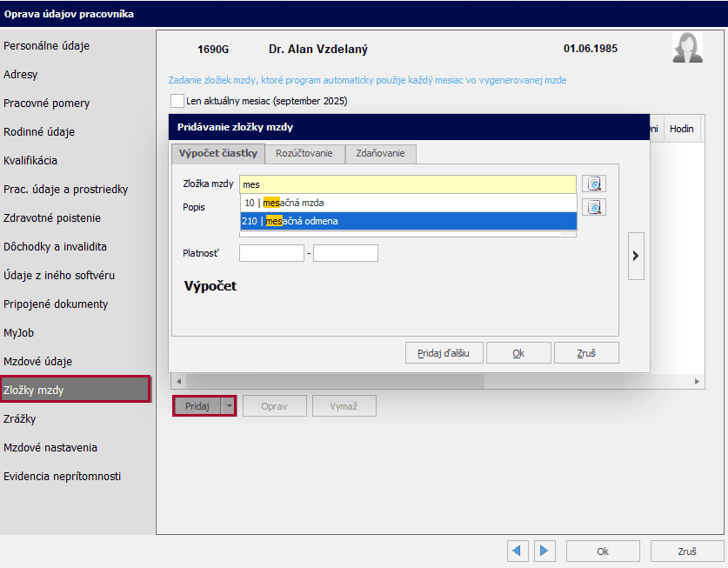The image size is (728, 568).
Task: Switch to the Rozúčtovanie tab
Action: coord(304,153)
